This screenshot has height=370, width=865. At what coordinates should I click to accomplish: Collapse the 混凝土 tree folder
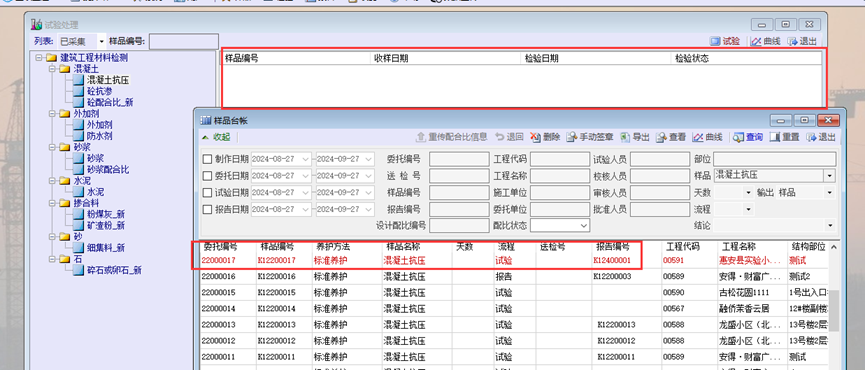click(52, 69)
